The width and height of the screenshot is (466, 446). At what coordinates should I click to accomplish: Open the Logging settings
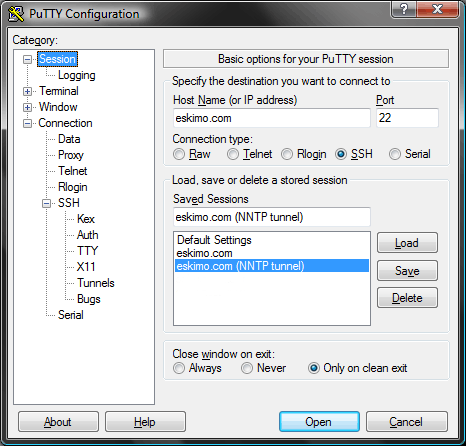[77, 75]
